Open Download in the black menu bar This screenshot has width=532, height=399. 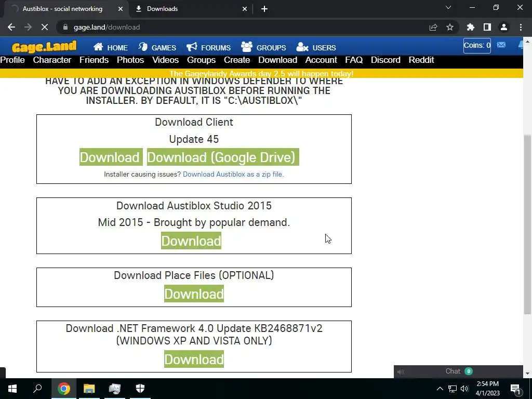point(277,60)
